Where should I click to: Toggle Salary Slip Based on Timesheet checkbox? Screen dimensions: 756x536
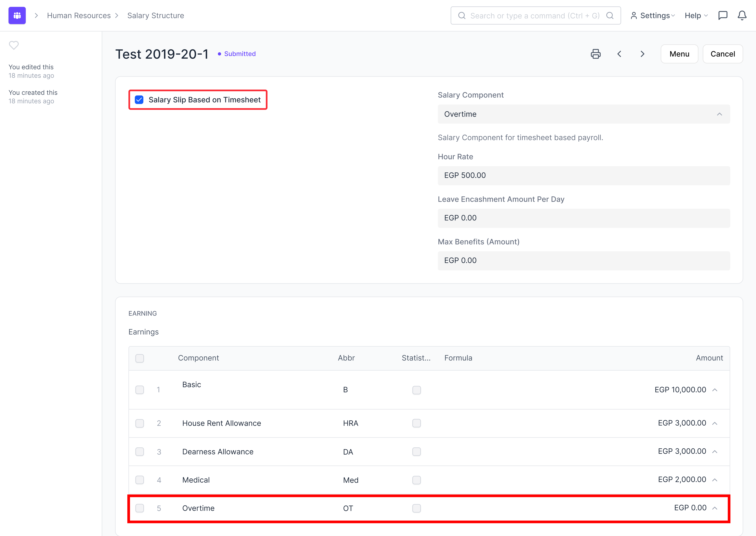coord(139,100)
